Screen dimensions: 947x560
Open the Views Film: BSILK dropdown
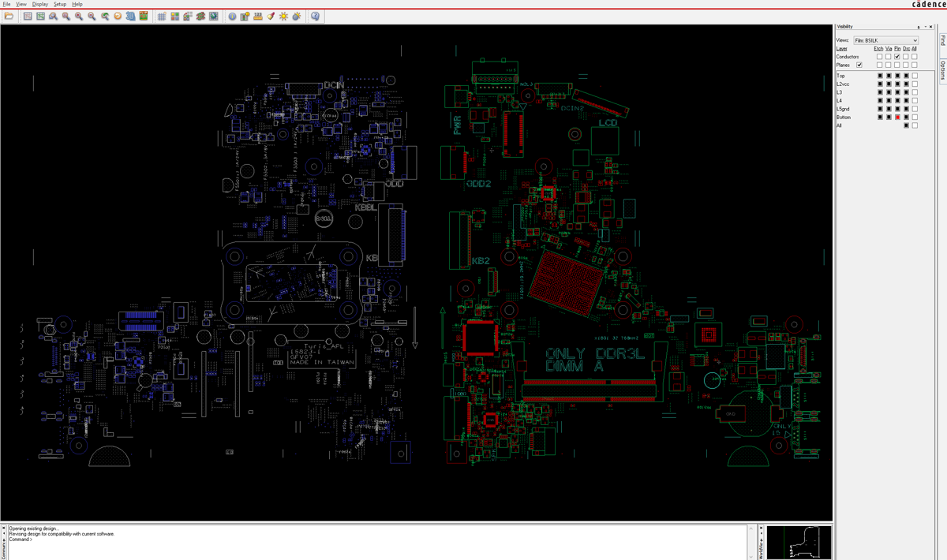886,40
